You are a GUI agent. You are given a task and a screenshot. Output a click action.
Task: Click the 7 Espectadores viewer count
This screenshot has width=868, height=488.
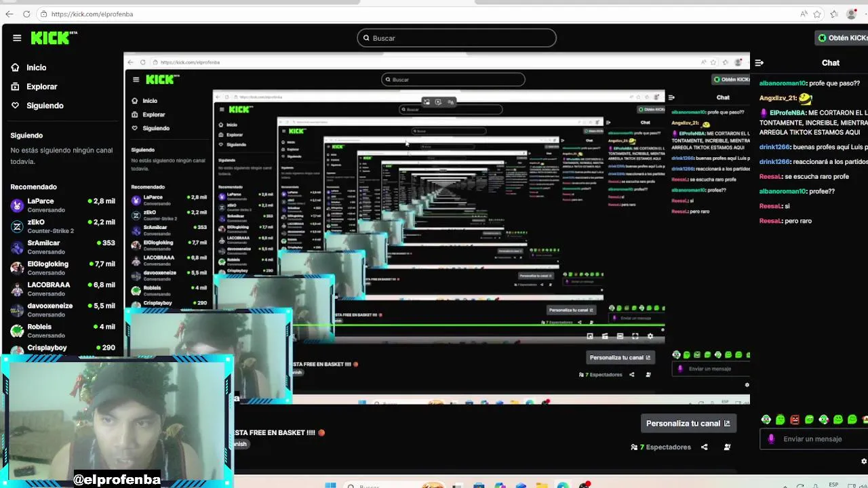click(x=660, y=447)
